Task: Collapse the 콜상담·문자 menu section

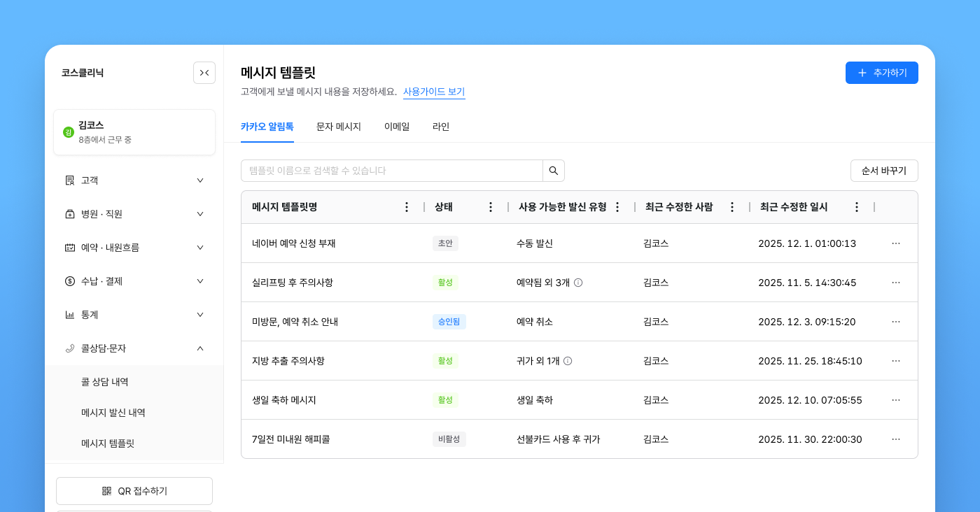Action: (134, 348)
